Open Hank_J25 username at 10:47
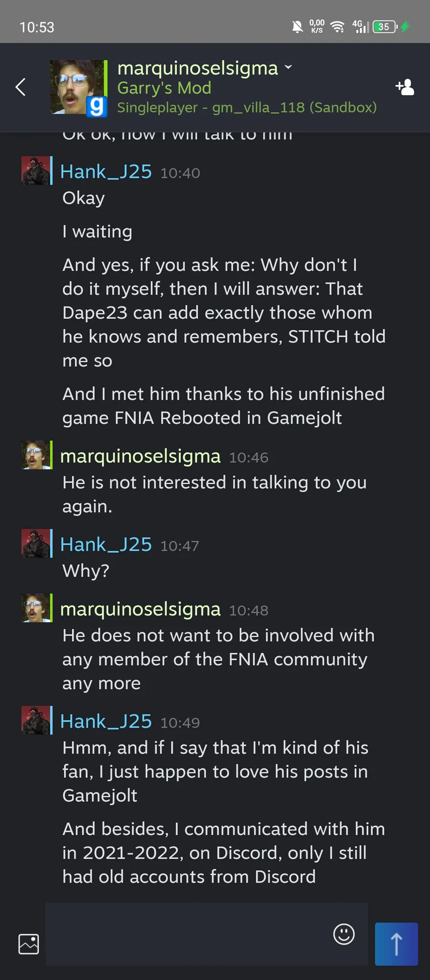430x980 pixels. coord(106,544)
